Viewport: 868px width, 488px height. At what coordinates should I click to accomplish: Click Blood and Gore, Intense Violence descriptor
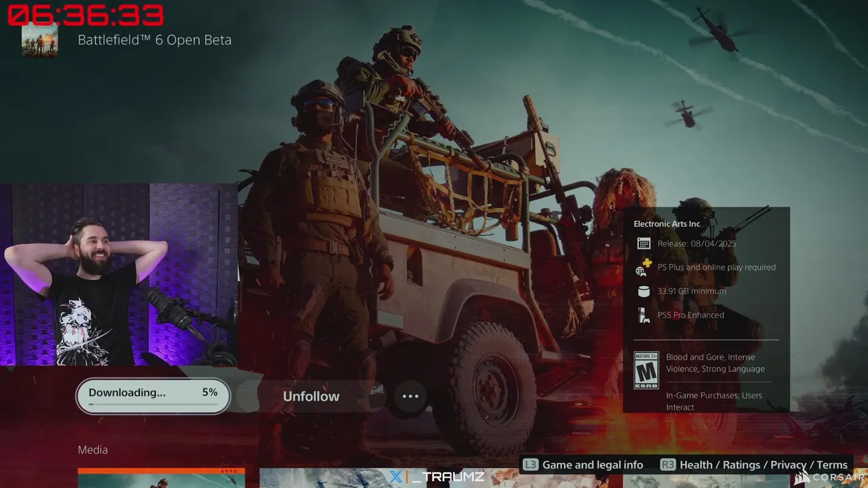pyautogui.click(x=715, y=363)
